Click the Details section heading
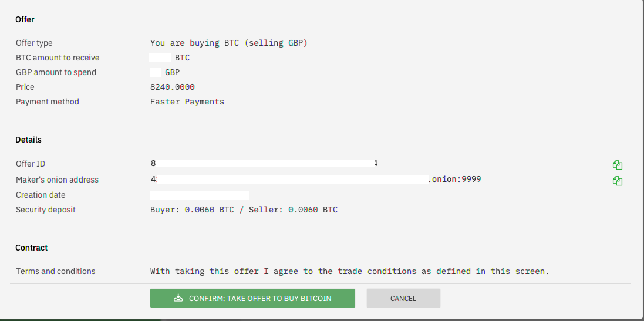Image resolution: width=644 pixels, height=321 pixels. coord(28,140)
